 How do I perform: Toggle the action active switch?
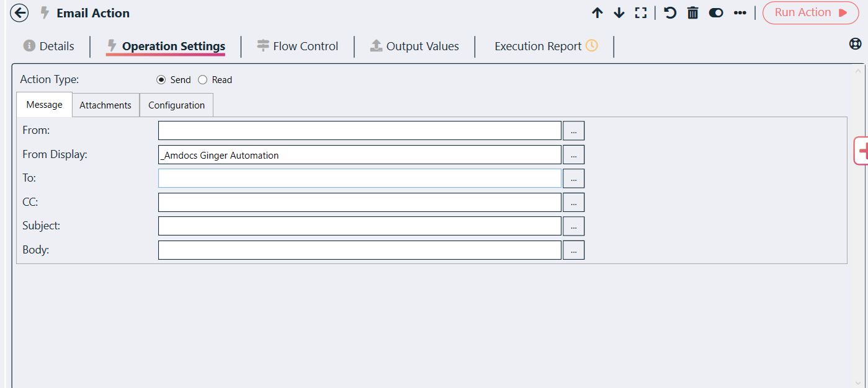716,13
